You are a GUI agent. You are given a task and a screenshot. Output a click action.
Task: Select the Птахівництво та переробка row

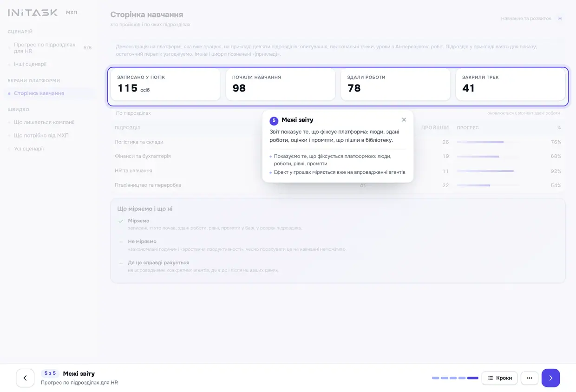pos(338,185)
